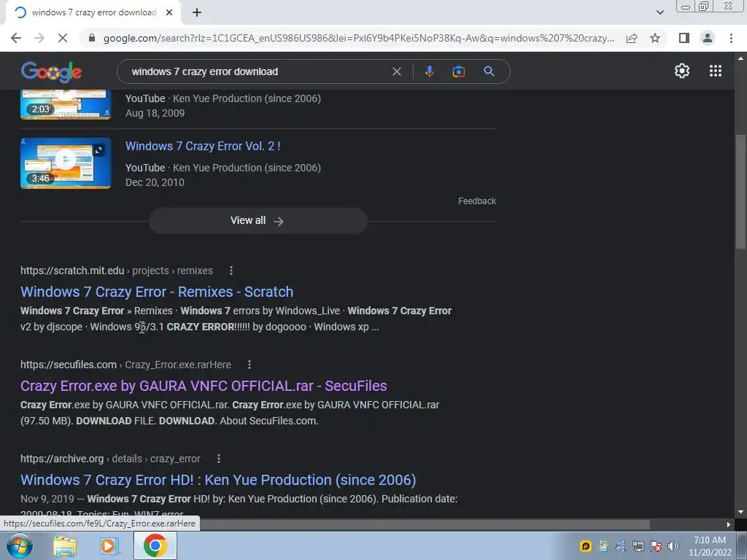Viewport: 747px width, 560px height.
Task: Click the vertical scrollbar thumb
Action: pos(741,191)
